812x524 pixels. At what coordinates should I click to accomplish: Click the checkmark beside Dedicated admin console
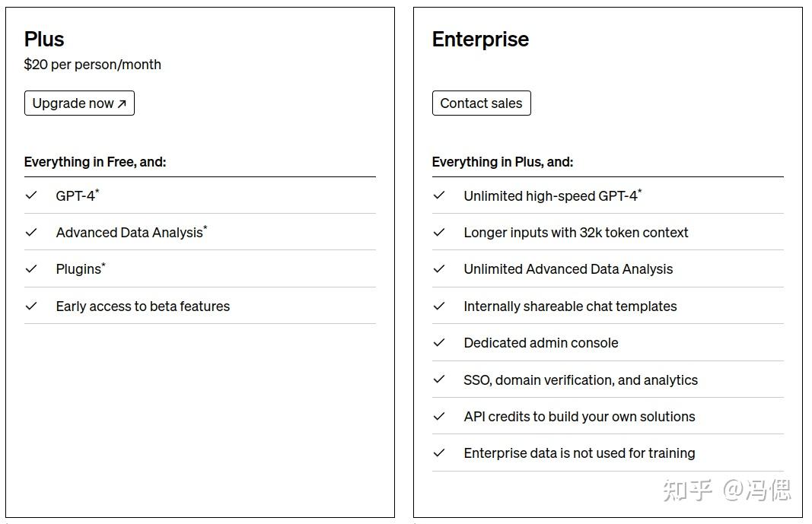(439, 342)
